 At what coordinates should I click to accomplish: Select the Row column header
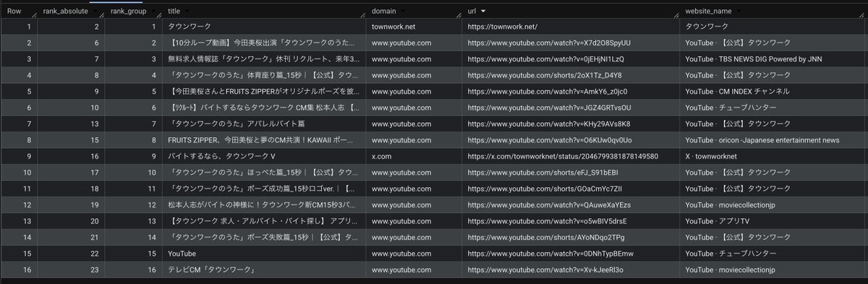tap(14, 11)
